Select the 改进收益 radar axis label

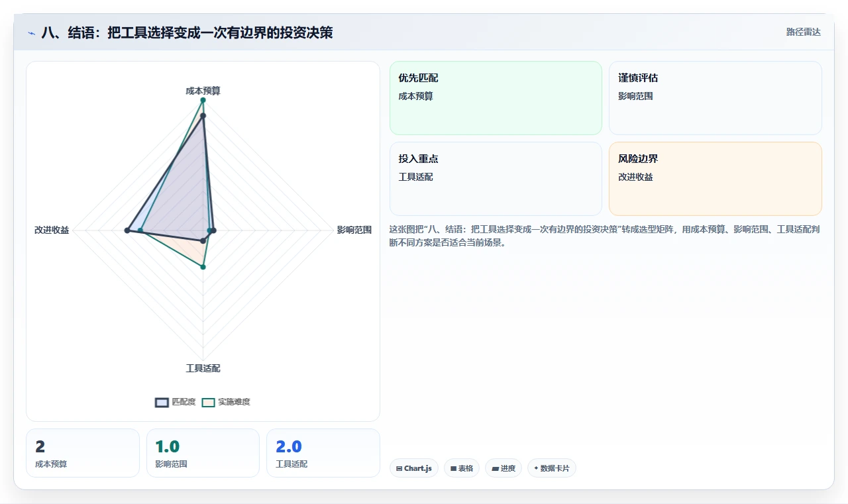52,230
